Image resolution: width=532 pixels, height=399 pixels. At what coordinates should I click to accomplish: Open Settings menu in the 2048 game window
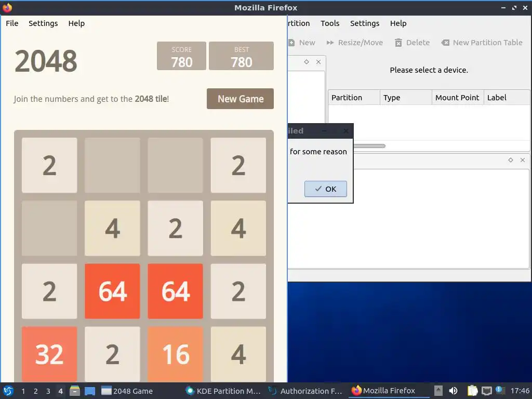[x=43, y=23]
